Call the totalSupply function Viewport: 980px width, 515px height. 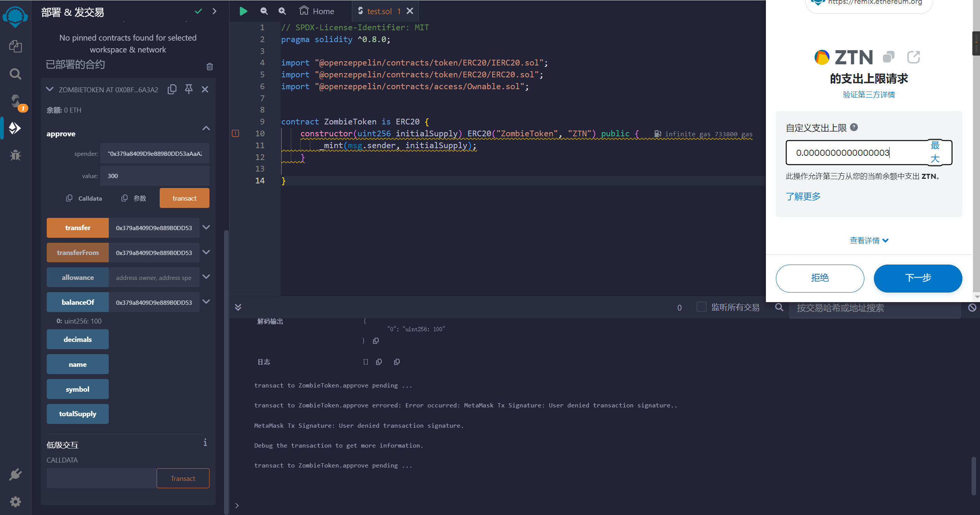tap(78, 414)
